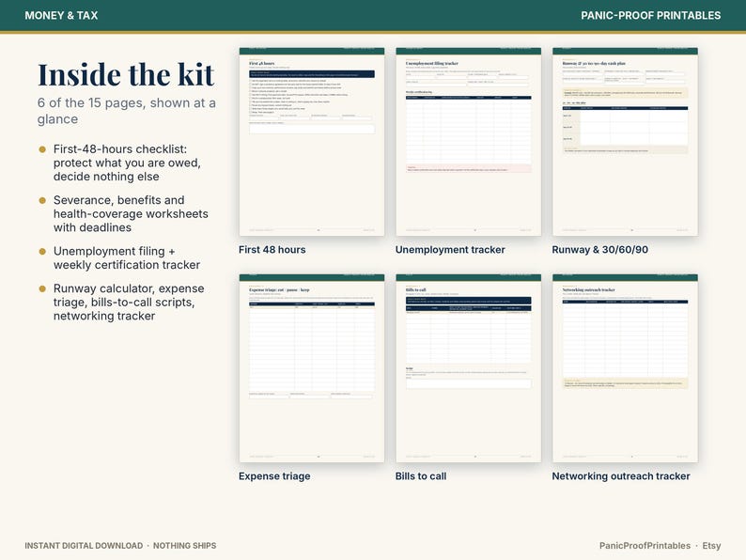Click the 'MONEY & TAX' header label

pyautogui.click(x=61, y=16)
